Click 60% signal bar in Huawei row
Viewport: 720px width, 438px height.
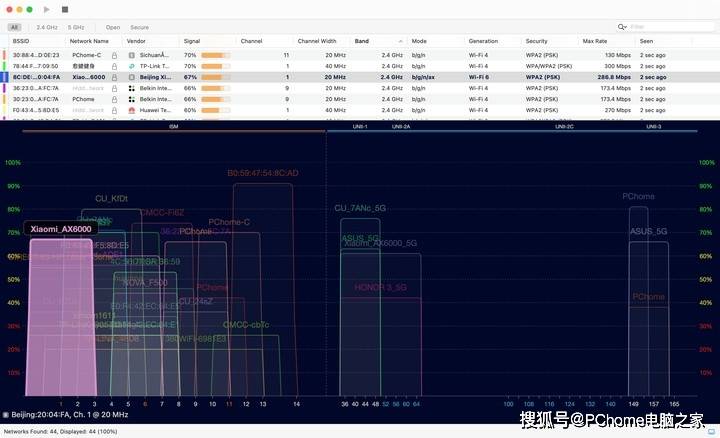pyautogui.click(x=215, y=110)
